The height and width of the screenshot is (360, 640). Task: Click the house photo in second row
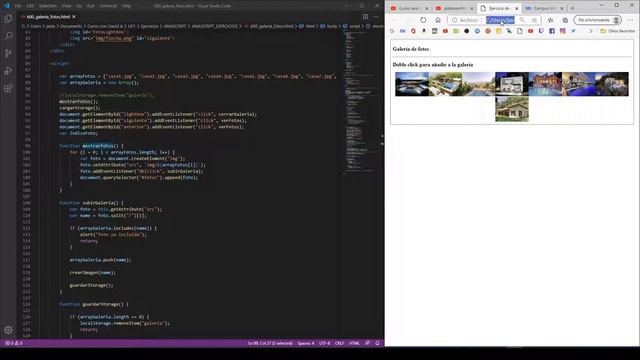[512, 109]
